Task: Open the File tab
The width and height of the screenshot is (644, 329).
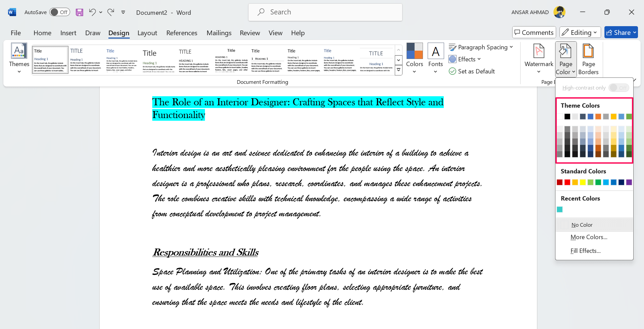Action: pyautogui.click(x=16, y=33)
